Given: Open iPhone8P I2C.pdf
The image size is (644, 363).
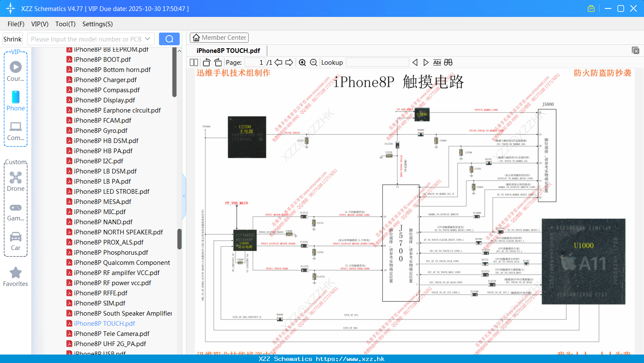Looking at the screenshot, I should [x=99, y=161].
